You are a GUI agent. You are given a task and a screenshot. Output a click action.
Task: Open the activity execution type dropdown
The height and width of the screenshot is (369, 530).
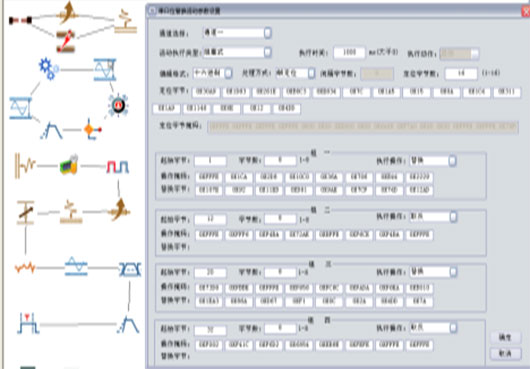267,52
